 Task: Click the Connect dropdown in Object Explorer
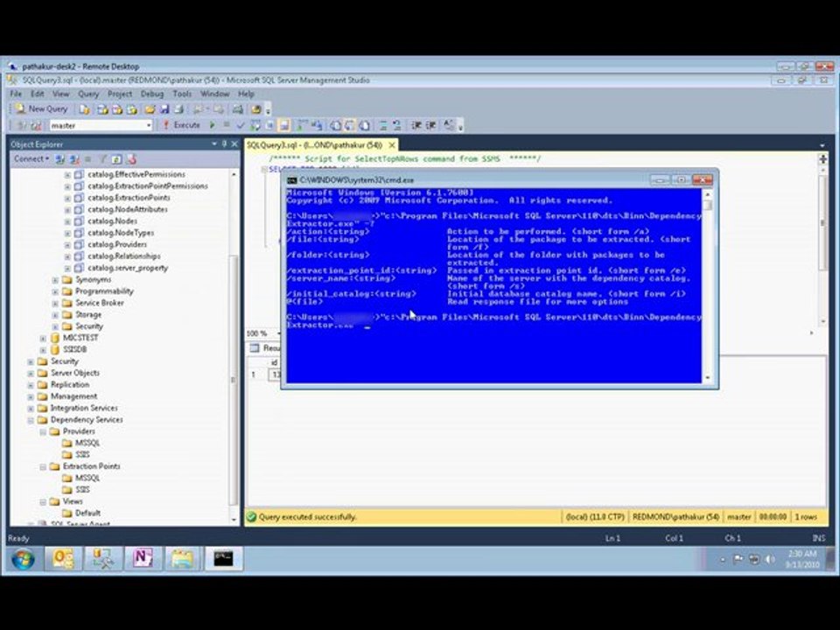31,159
